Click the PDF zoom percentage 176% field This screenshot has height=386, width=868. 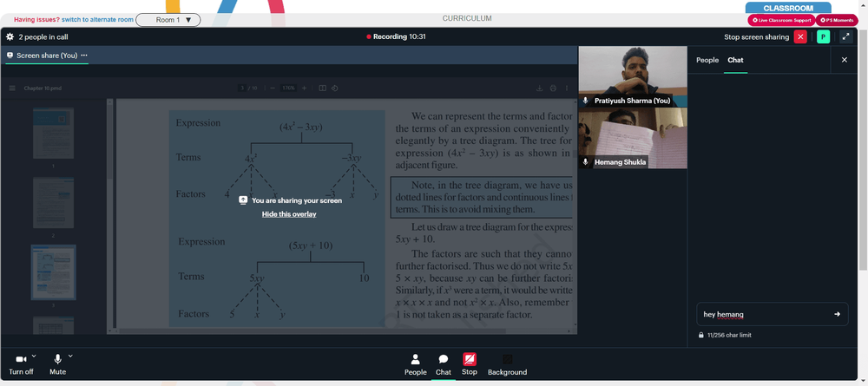tap(288, 88)
